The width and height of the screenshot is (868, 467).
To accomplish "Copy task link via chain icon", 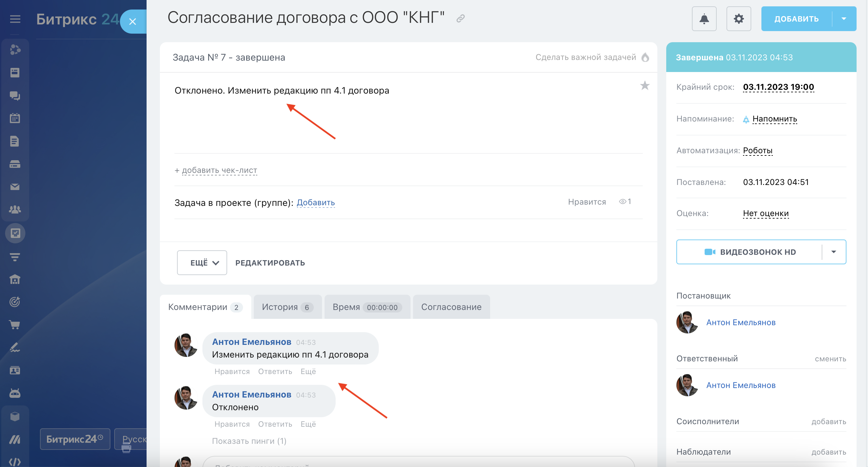I will 460,18.
